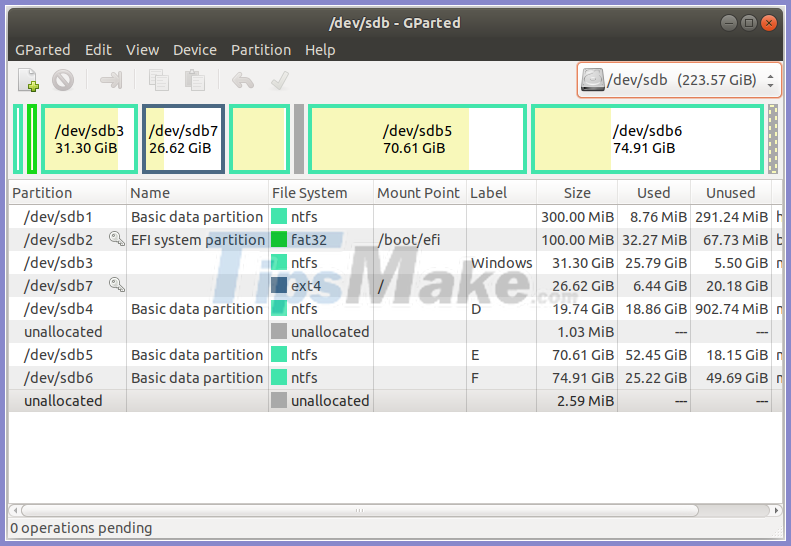Open the Help menu
Viewport: 791px width, 546px height.
coord(320,50)
